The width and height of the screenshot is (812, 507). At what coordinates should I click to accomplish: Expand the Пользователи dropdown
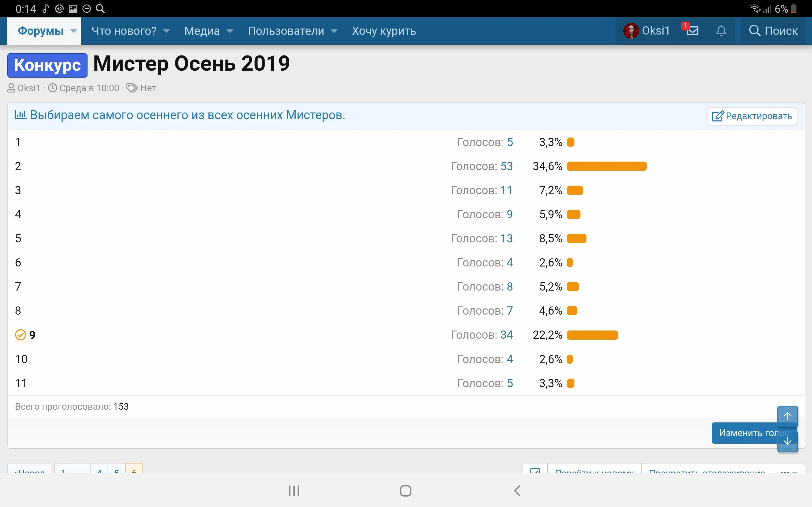click(292, 30)
